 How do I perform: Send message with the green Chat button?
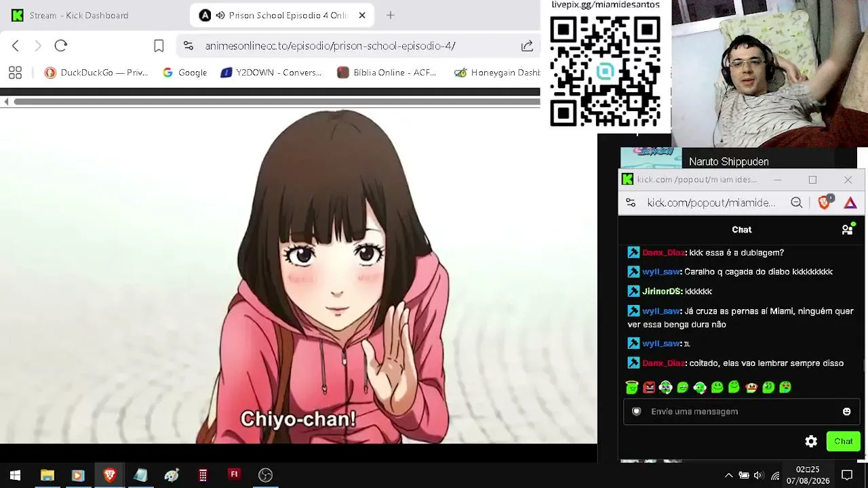tap(844, 441)
